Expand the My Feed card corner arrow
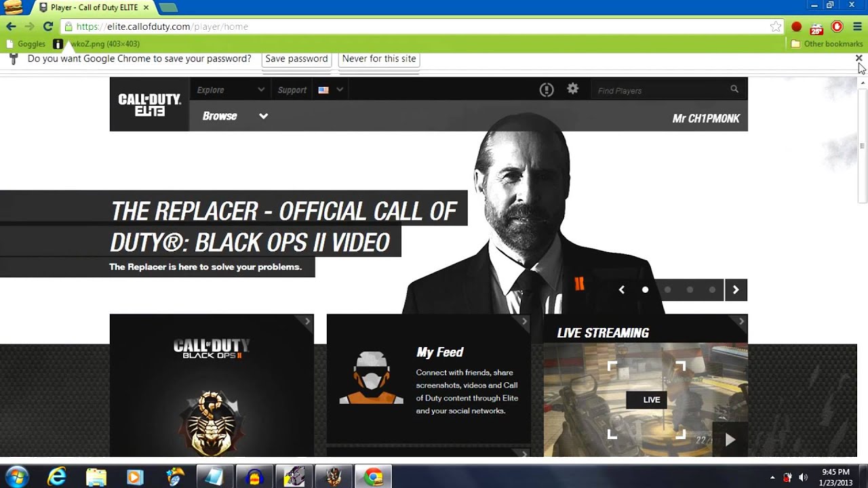The height and width of the screenshot is (488, 868). (x=524, y=321)
